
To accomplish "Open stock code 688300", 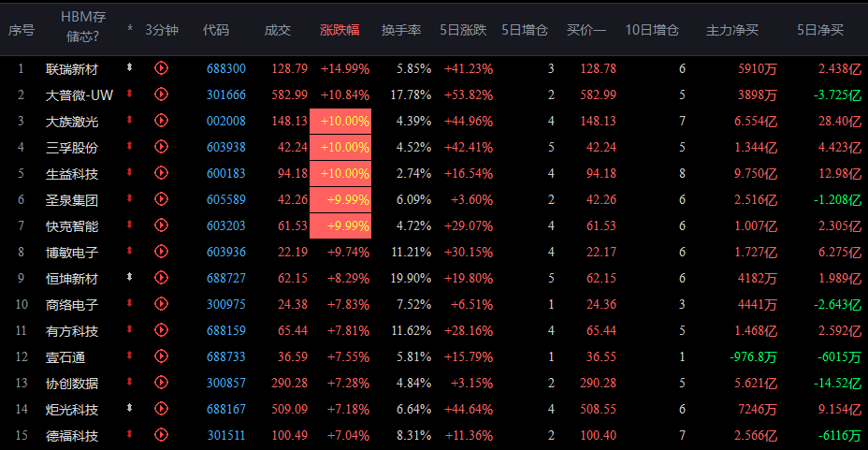I will click(x=225, y=68).
